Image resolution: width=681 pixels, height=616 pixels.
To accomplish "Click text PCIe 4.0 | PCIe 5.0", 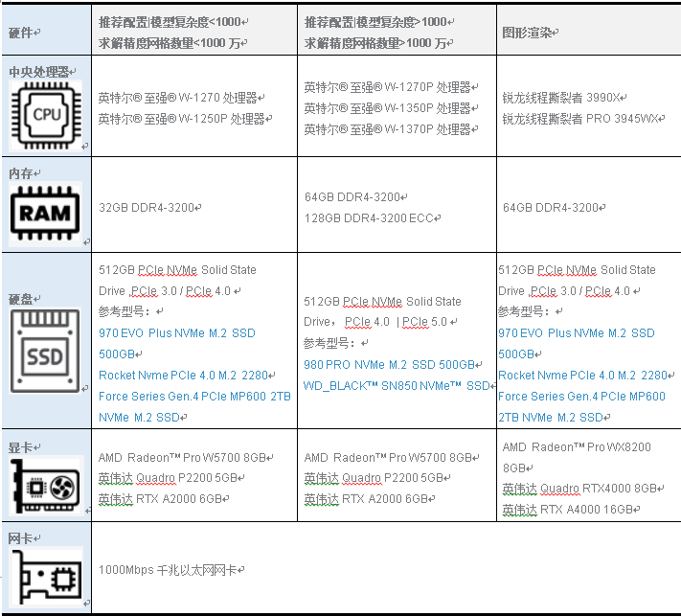I will coord(396,322).
